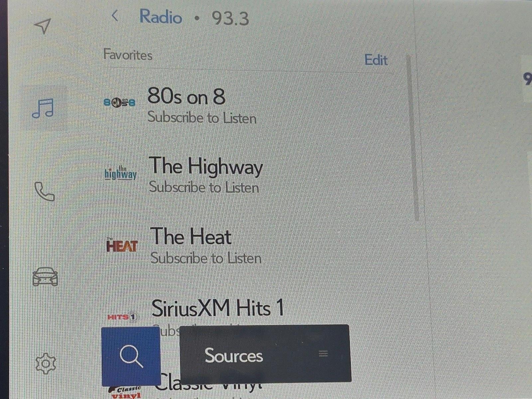Open the vehicle car icon
Screen dimensions: 532x399
tap(45, 276)
